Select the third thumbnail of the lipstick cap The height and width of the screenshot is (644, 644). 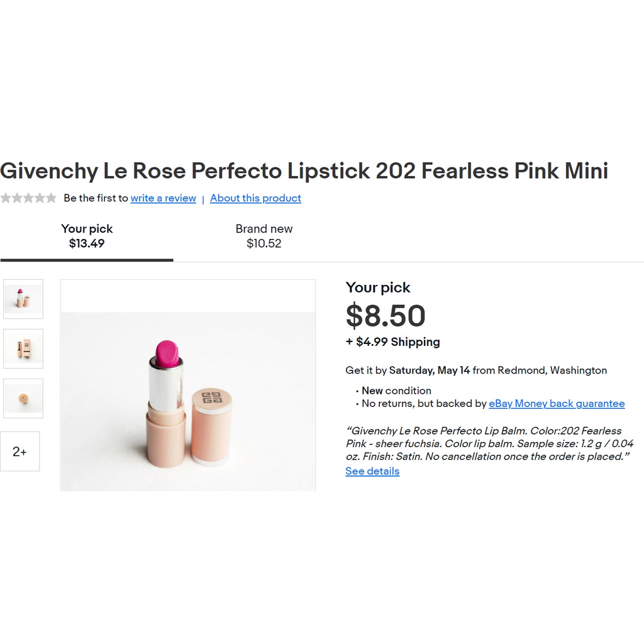[x=23, y=398]
